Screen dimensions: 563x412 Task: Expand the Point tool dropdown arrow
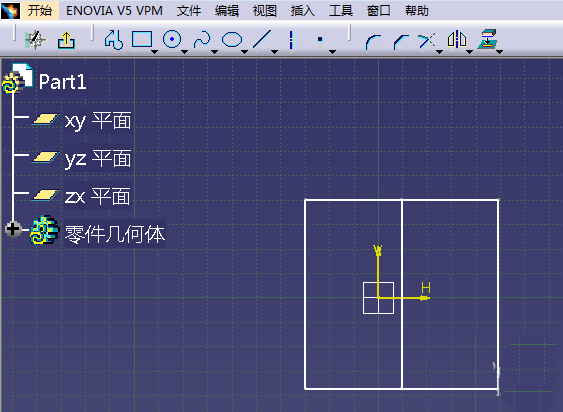click(x=332, y=52)
